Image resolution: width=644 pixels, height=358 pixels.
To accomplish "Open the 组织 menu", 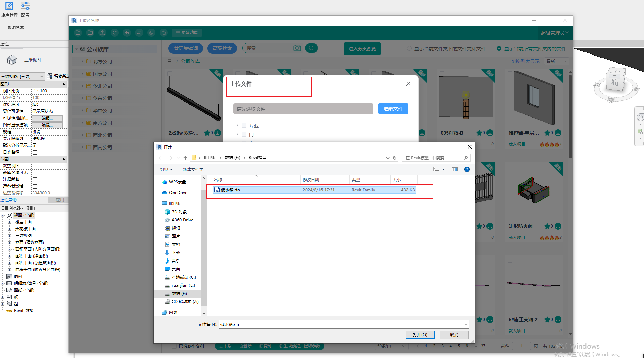I will point(166,169).
